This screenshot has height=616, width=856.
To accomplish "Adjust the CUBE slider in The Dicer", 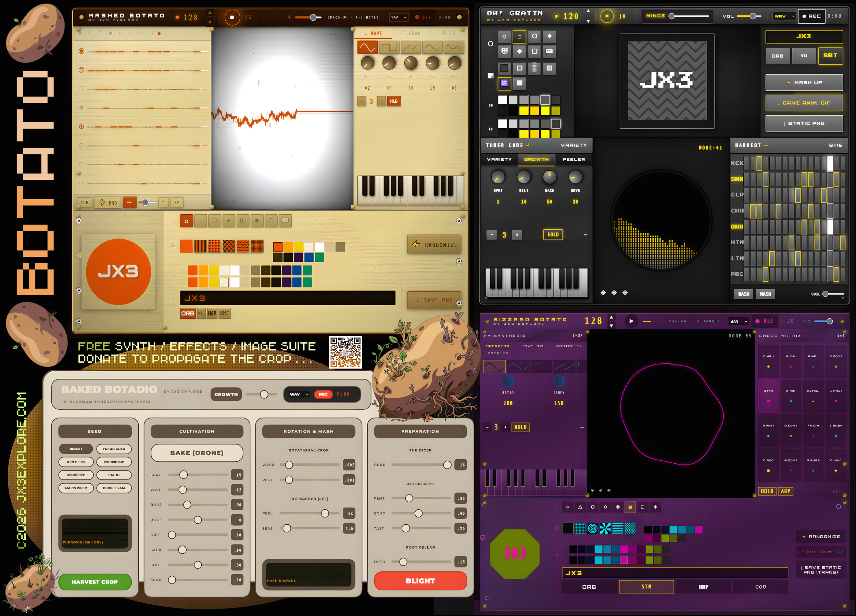I will pos(447,465).
